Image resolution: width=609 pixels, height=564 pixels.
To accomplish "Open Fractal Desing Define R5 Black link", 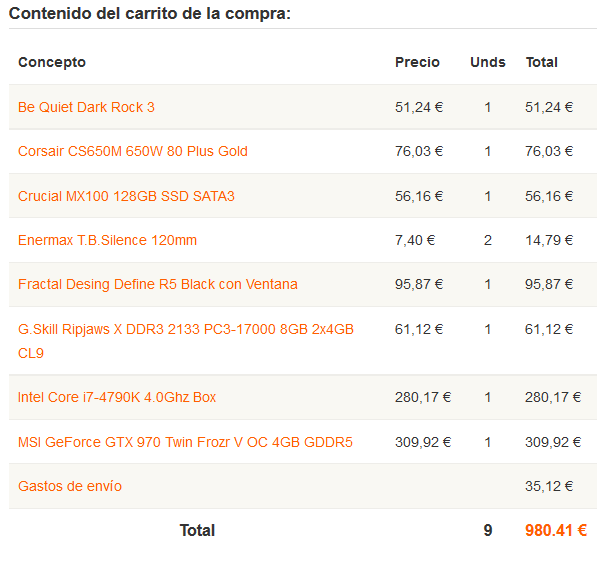I will click(x=158, y=284).
